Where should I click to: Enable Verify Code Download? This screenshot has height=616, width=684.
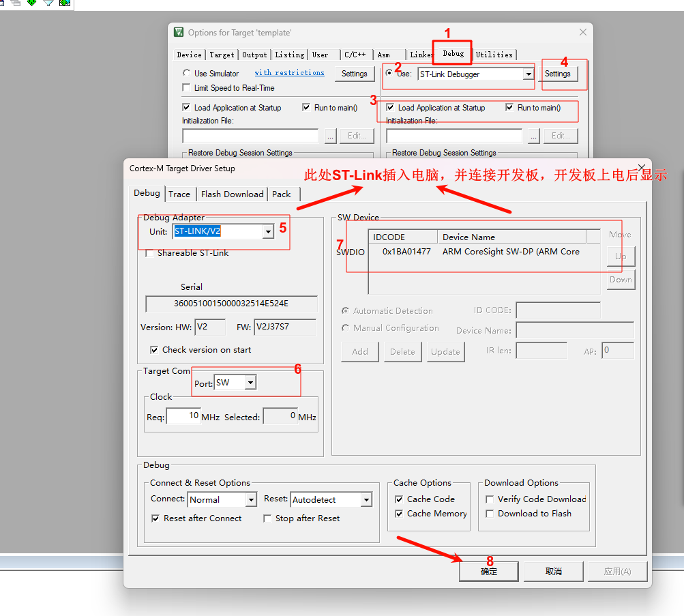click(490, 499)
